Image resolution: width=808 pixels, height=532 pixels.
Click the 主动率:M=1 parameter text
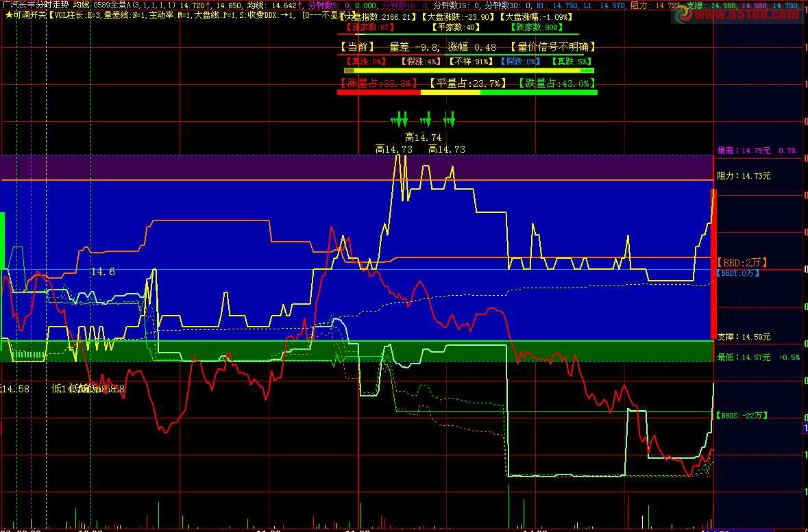click(x=170, y=15)
